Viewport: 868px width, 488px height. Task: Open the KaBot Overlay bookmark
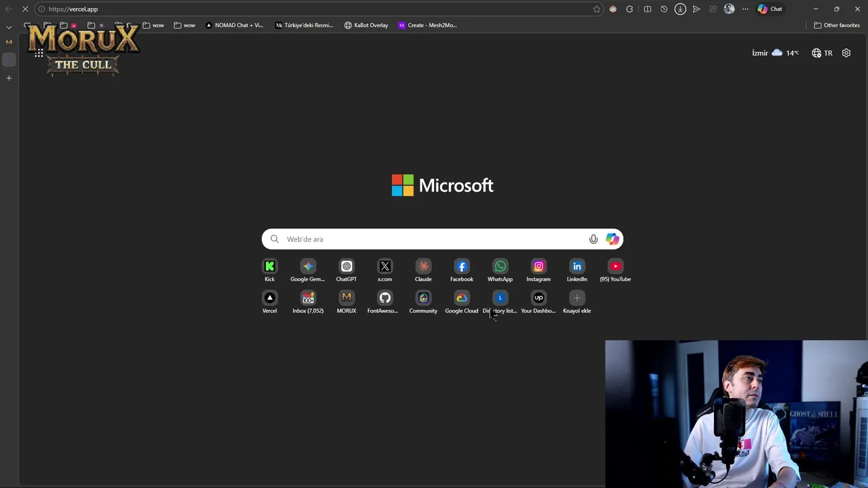pyautogui.click(x=366, y=25)
